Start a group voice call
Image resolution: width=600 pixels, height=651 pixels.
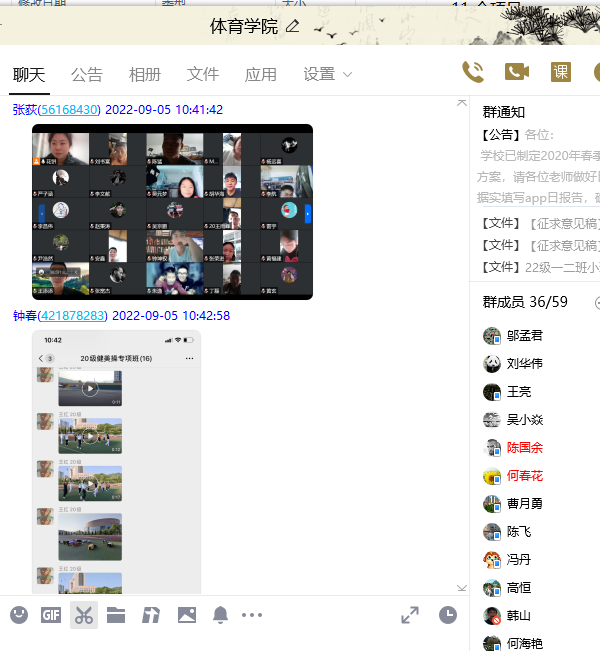tap(473, 71)
